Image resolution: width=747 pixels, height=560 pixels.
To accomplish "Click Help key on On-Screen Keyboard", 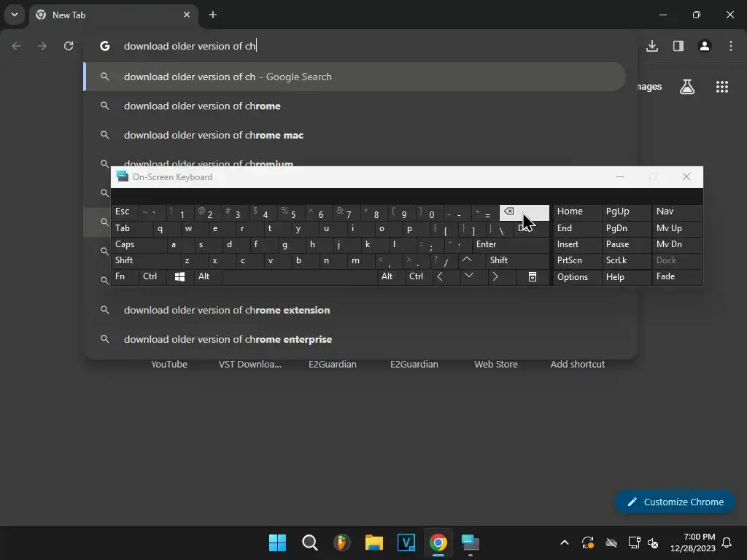I will pos(626,276).
